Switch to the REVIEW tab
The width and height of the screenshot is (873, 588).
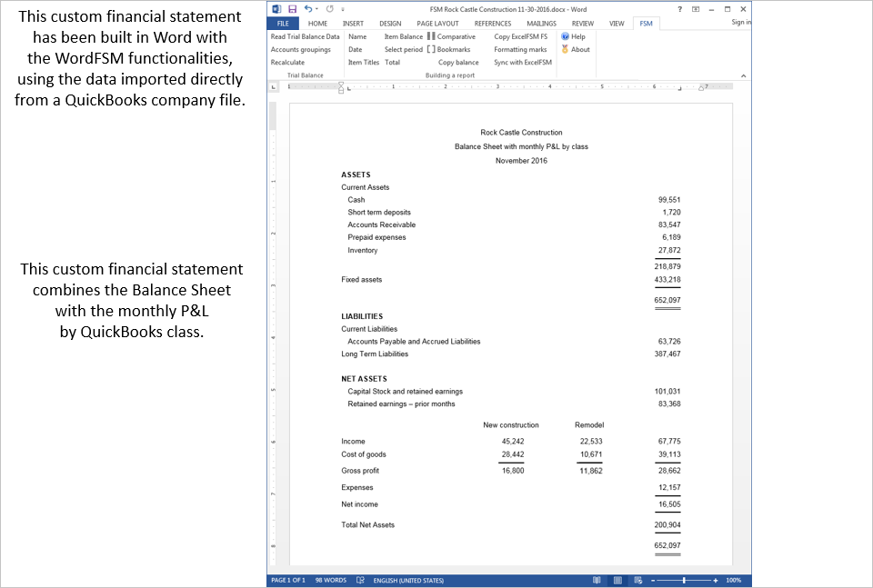pos(582,24)
